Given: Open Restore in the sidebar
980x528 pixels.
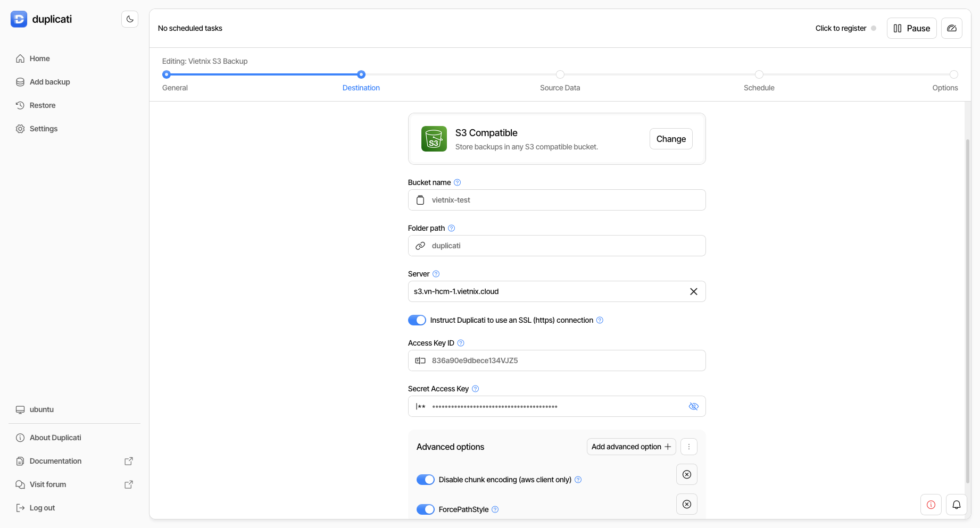Looking at the screenshot, I should (x=43, y=105).
